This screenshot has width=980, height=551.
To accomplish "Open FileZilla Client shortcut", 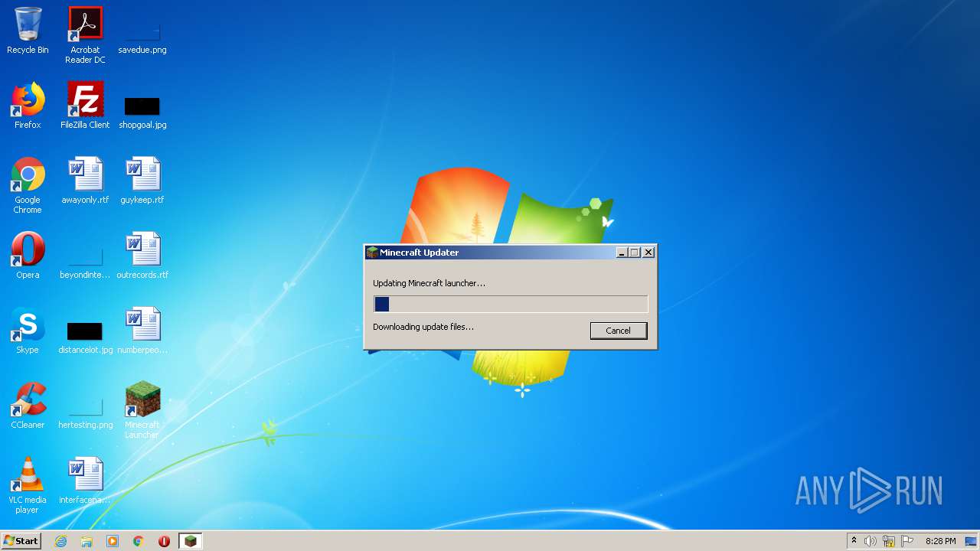I will point(85,106).
